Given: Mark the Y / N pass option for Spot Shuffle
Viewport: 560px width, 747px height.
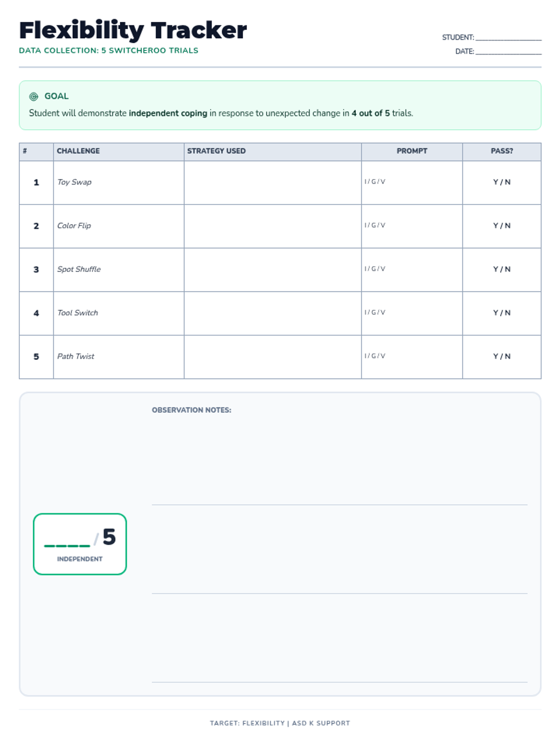Looking at the screenshot, I should click(502, 269).
